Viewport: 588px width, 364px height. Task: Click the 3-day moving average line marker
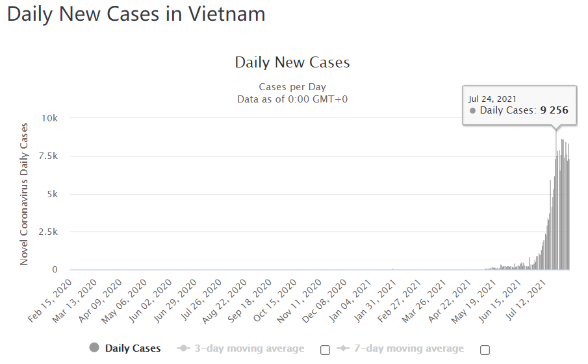coord(183,348)
